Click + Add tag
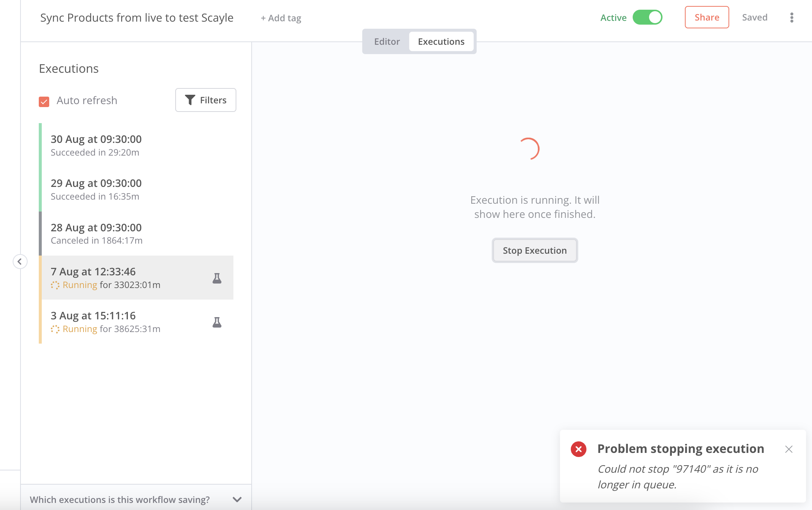The width and height of the screenshot is (812, 510). tap(281, 18)
